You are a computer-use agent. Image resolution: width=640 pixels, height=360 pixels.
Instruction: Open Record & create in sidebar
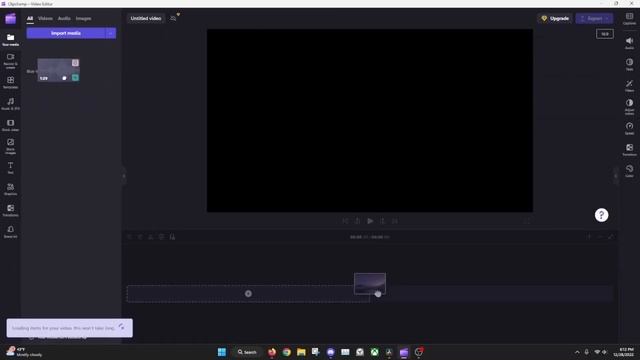pos(11,60)
